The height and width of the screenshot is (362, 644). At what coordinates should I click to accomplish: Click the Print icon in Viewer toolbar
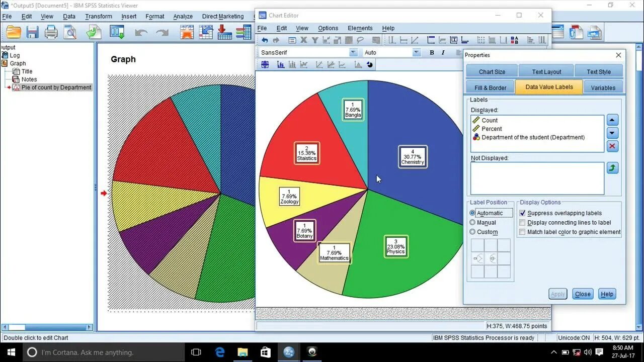click(x=51, y=33)
